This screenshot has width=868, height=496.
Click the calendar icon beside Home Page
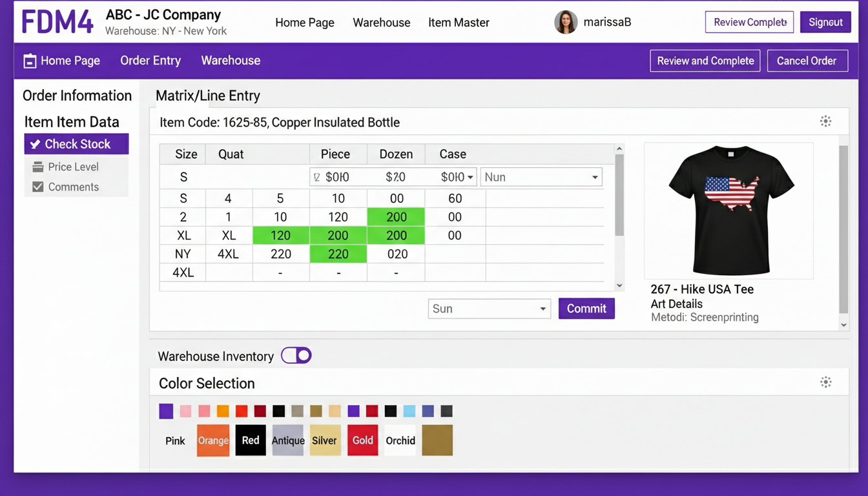[x=30, y=61]
